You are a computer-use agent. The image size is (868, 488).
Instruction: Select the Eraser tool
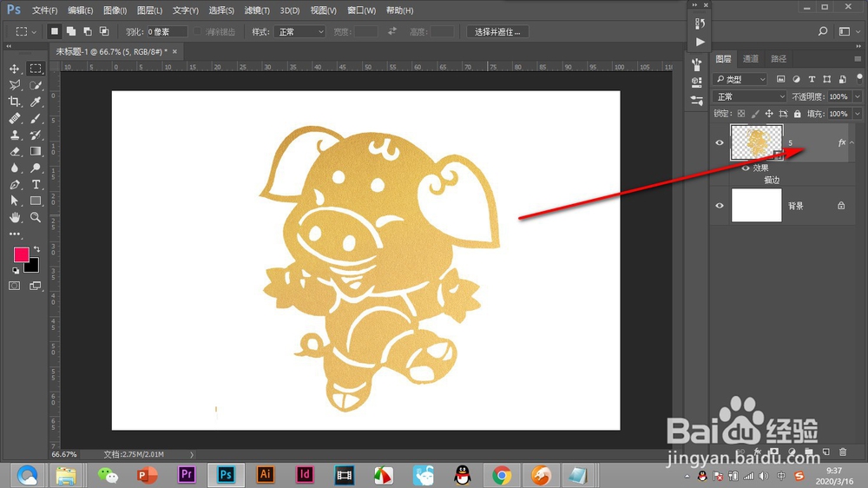(15, 151)
